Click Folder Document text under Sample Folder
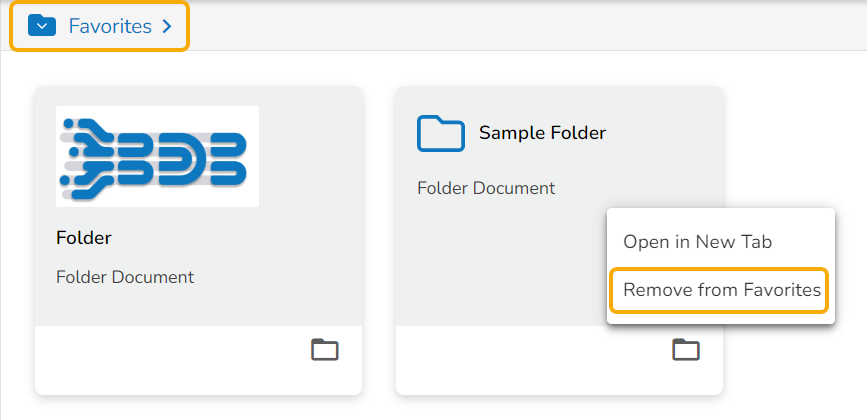Image resolution: width=867 pixels, height=420 pixels. tap(486, 188)
